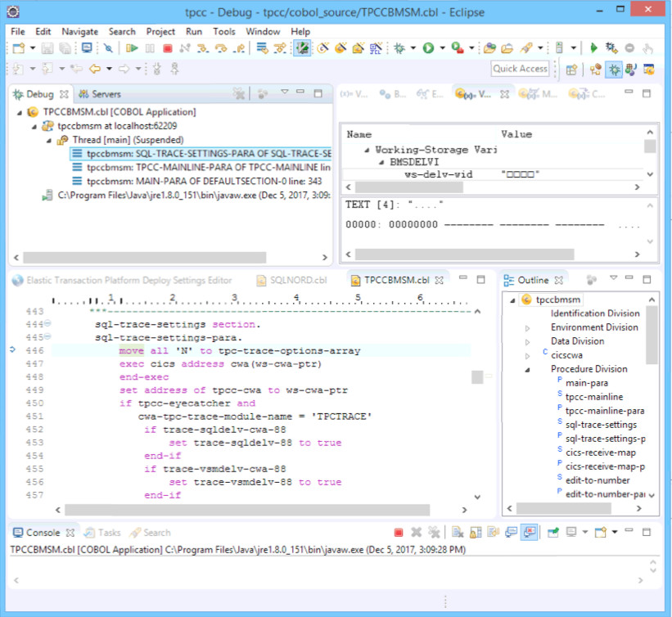This screenshot has height=617, width=672.
Task: Click line 446 in the editor
Action: click(x=260, y=351)
